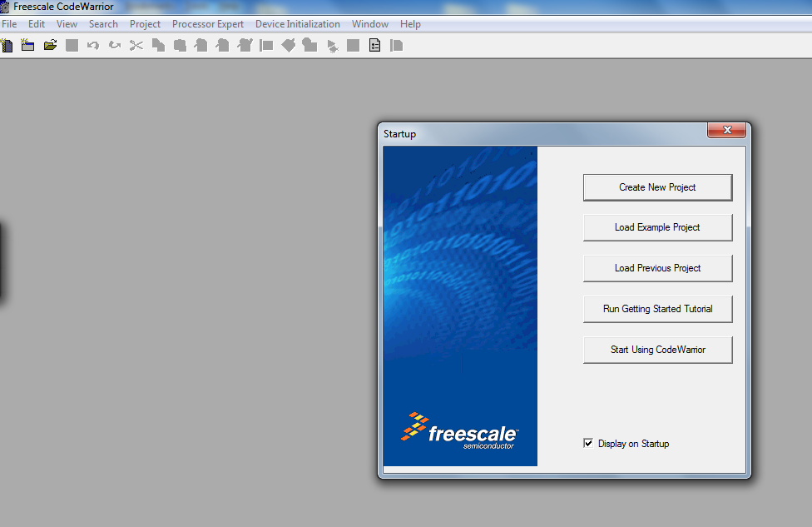Click the Paste icon after Copy
Screen dimensions: 812x527
[x=180, y=46]
